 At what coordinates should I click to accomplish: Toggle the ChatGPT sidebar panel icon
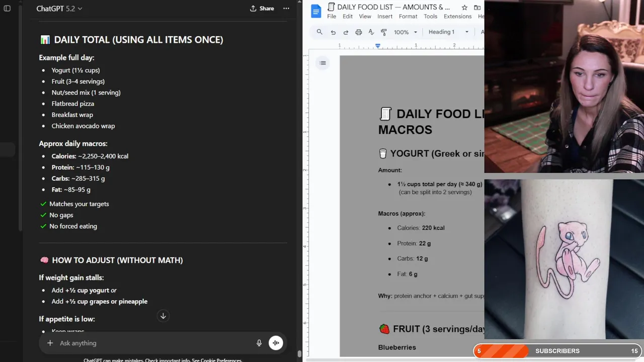(7, 9)
